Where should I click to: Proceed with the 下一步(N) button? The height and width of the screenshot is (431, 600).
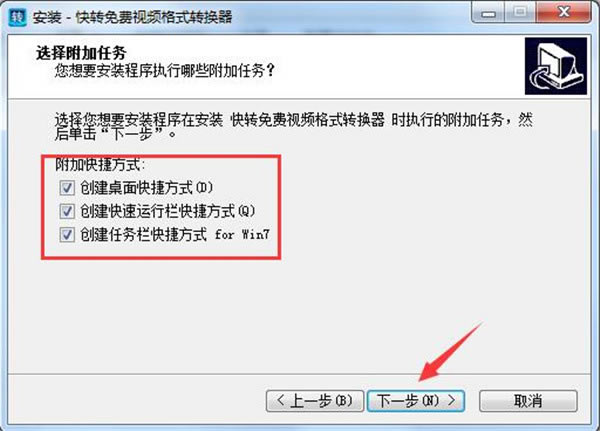pos(416,401)
